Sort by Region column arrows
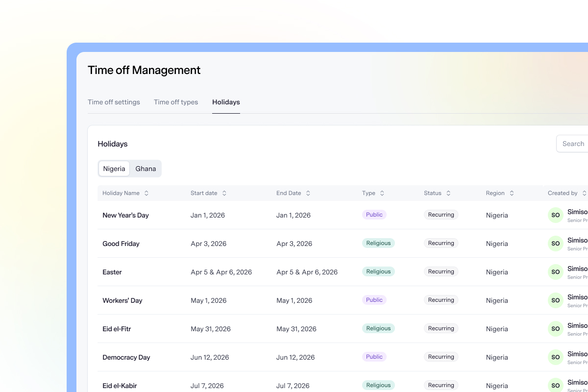Viewport: 588px width, 392px height. (512, 193)
